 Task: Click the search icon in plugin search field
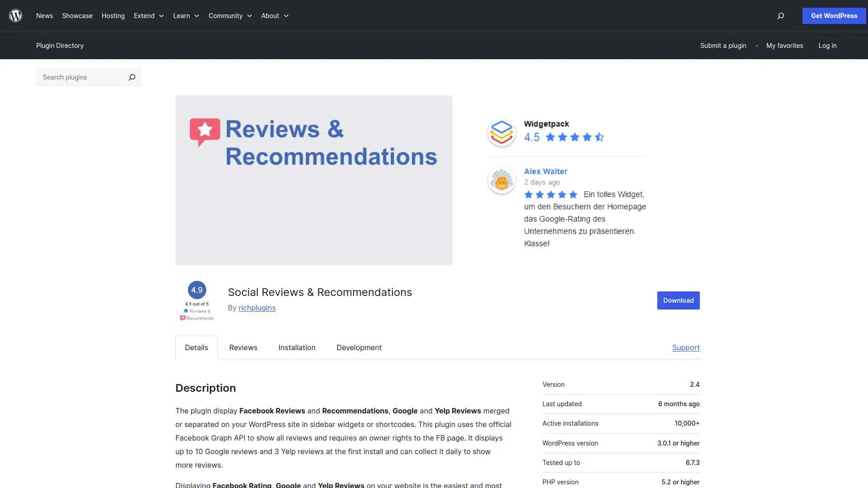[x=132, y=77]
